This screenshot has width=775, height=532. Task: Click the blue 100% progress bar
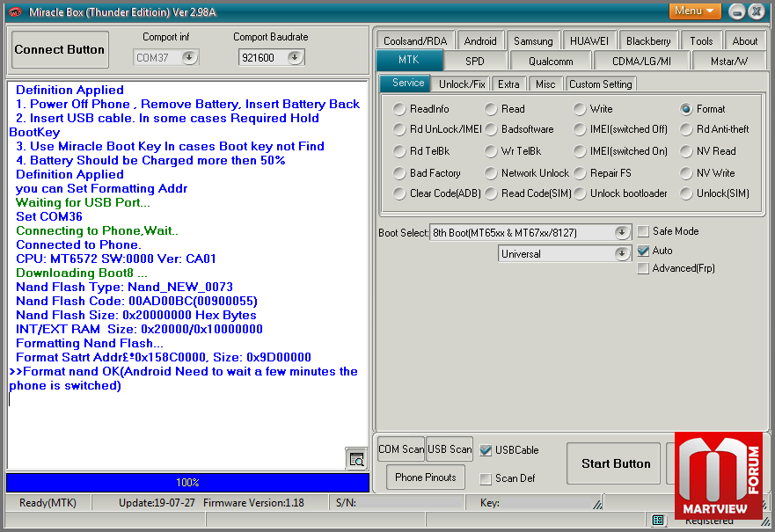[187, 483]
